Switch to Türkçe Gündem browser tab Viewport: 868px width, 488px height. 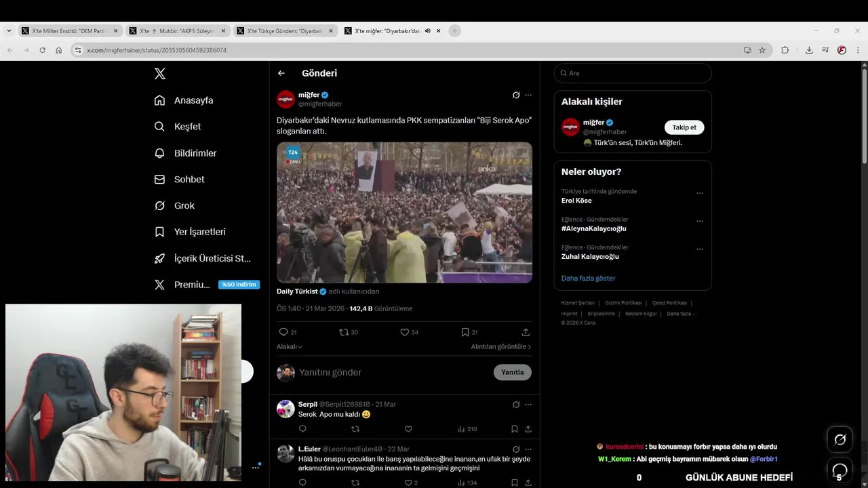[x=285, y=30]
